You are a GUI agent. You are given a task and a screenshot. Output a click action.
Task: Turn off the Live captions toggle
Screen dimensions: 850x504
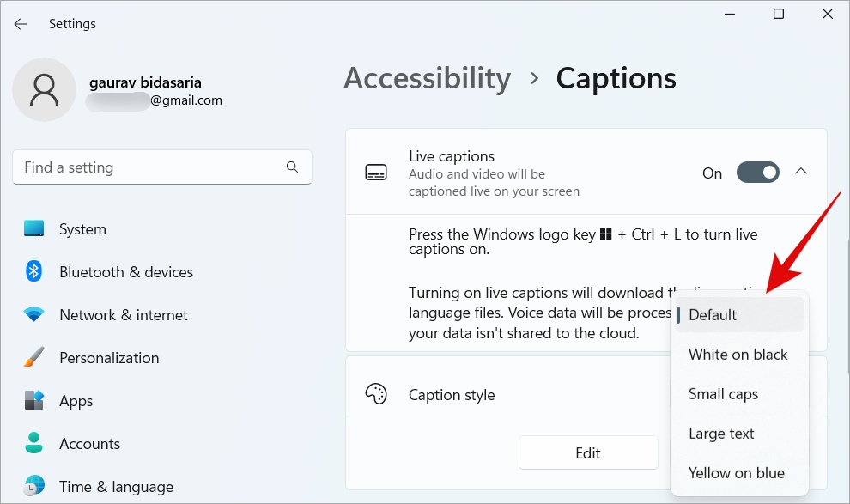757,173
